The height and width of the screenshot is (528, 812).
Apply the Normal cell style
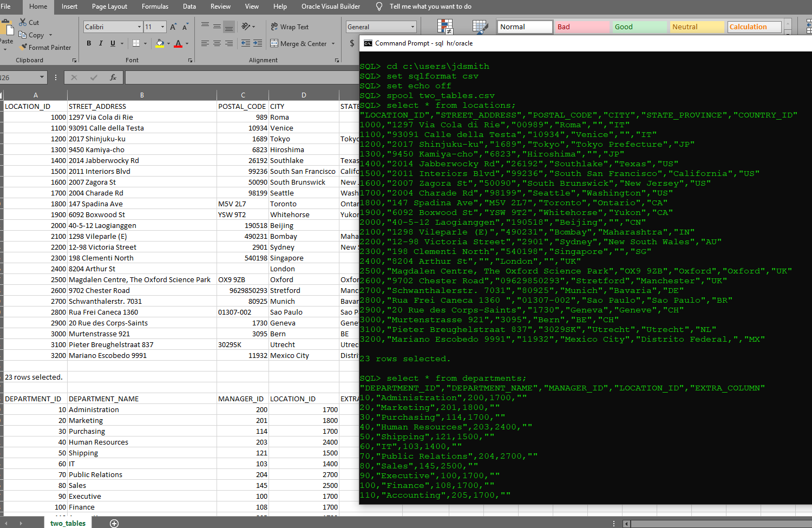(x=525, y=27)
